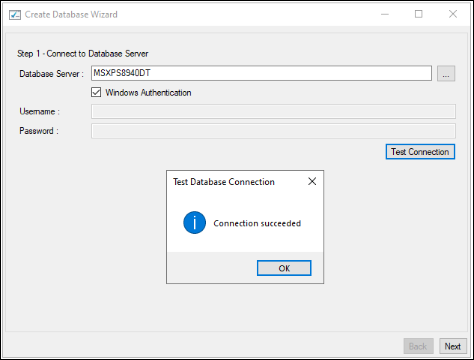Toggle the Windows Authentication checkbox
The height and width of the screenshot is (360, 474).
coord(96,92)
